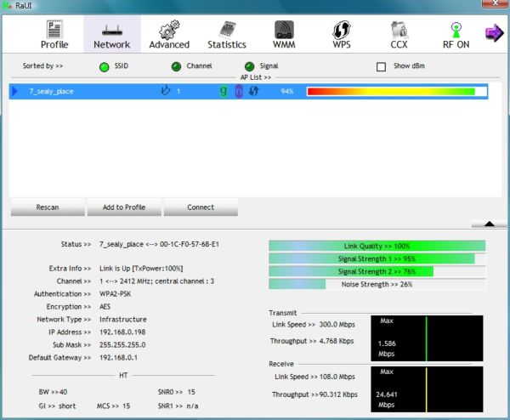This screenshot has width=510, height=420.
Task: Toggle the RF ON antenna icon
Action: pos(456,30)
